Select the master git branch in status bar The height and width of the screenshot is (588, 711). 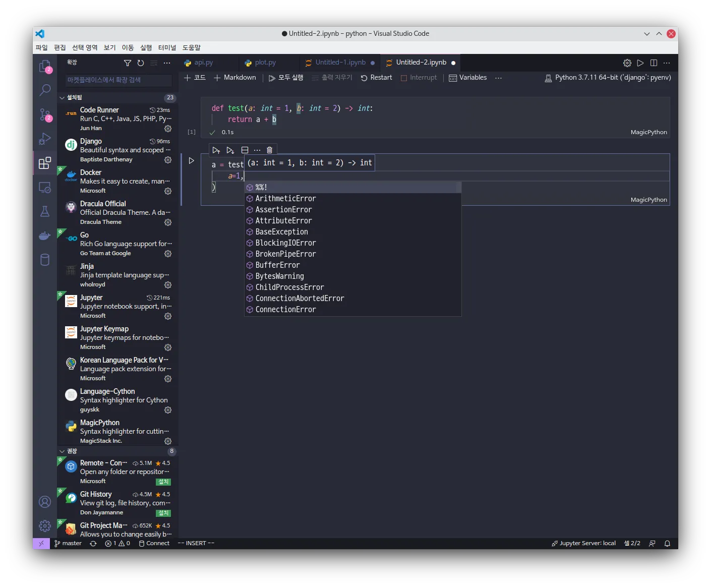point(68,544)
